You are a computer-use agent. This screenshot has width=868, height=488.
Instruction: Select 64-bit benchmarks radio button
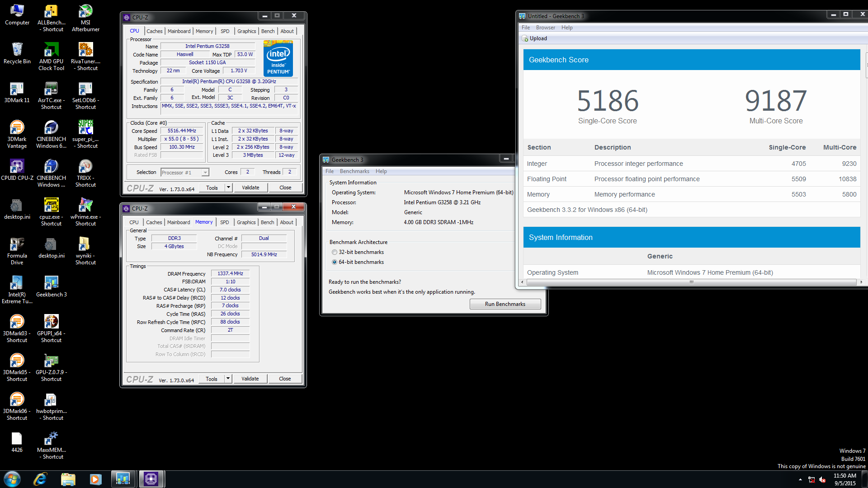[335, 262]
